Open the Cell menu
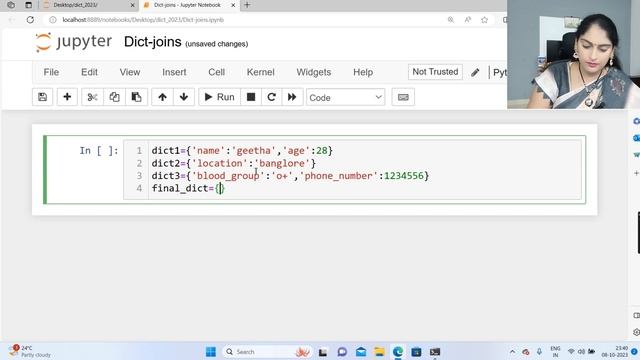Screen dimensions: 640x360 point(216,72)
